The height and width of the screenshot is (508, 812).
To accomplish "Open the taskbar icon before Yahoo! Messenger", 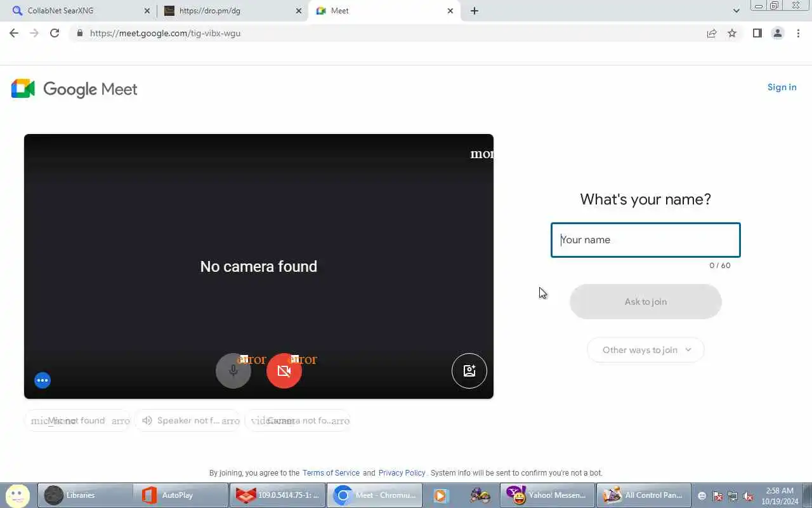I will coord(480,495).
